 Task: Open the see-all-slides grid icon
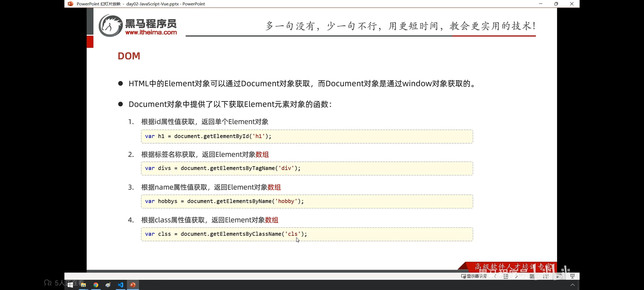pos(506,276)
